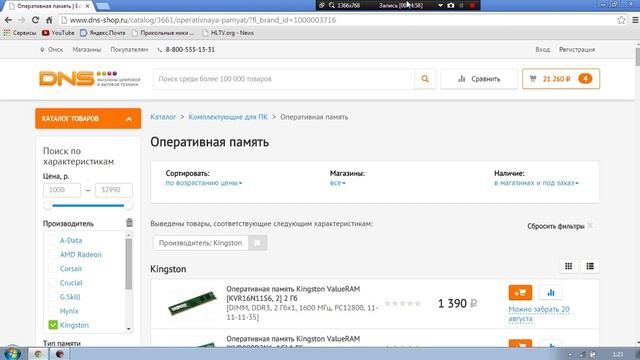Select the Оперативная память browser tab
This screenshot has height=360, width=640.
point(49,6)
